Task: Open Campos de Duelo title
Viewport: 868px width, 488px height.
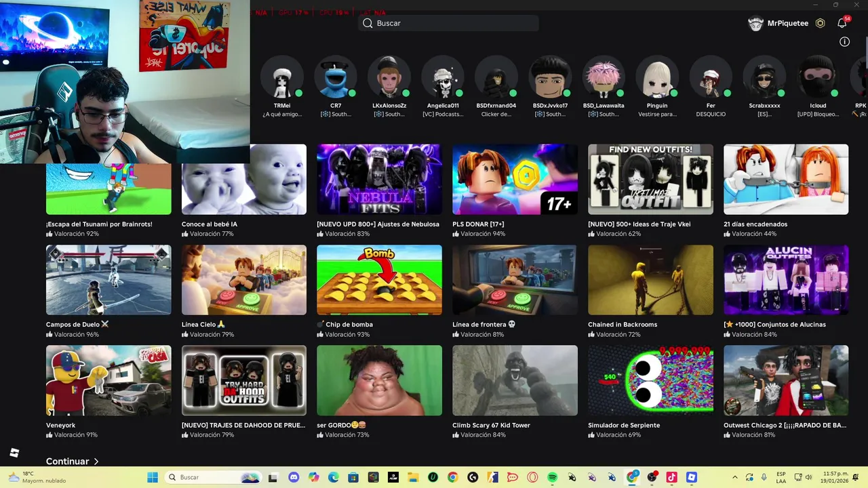Action: (77, 325)
